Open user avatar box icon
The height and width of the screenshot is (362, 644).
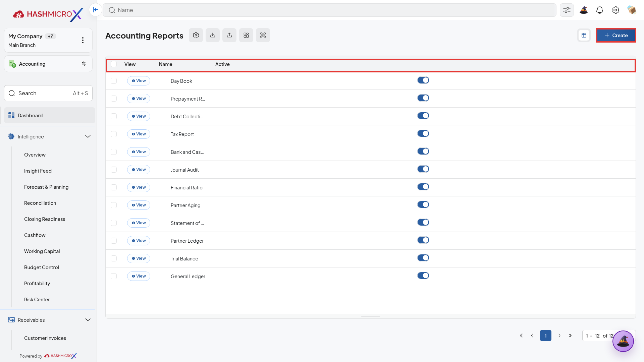pyautogui.click(x=632, y=10)
